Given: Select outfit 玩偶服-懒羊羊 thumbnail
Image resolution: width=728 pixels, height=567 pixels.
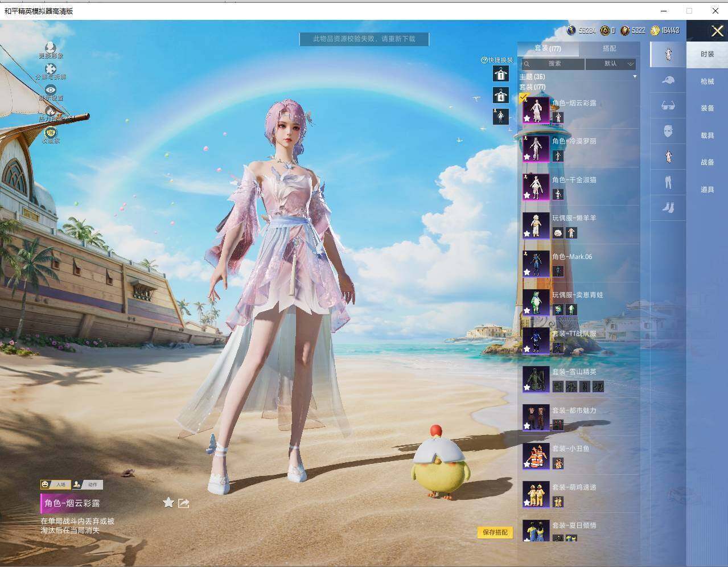Looking at the screenshot, I should 536,225.
